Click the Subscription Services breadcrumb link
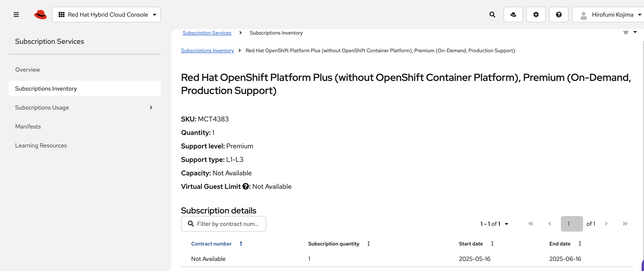This screenshot has height=271, width=644. tap(207, 33)
